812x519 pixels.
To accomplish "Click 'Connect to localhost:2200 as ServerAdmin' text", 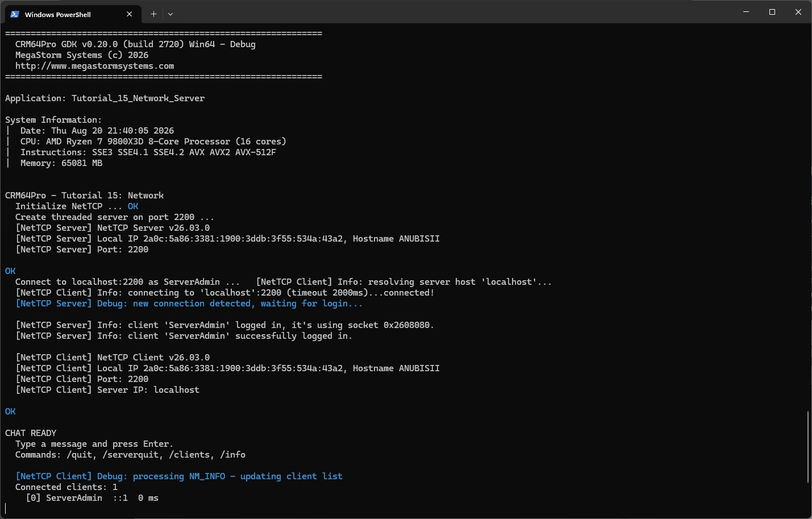I will tap(128, 282).
